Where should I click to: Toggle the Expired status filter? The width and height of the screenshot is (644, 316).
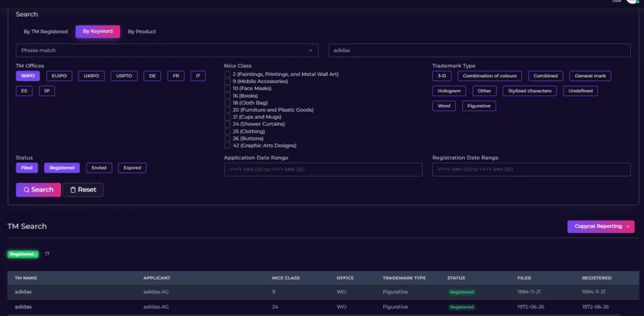click(x=132, y=168)
